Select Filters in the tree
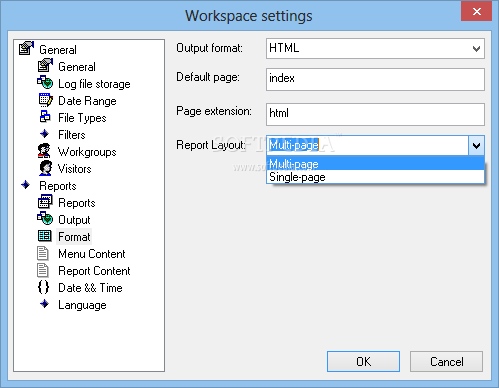Screen dimensions: 499x388 pos(72,135)
